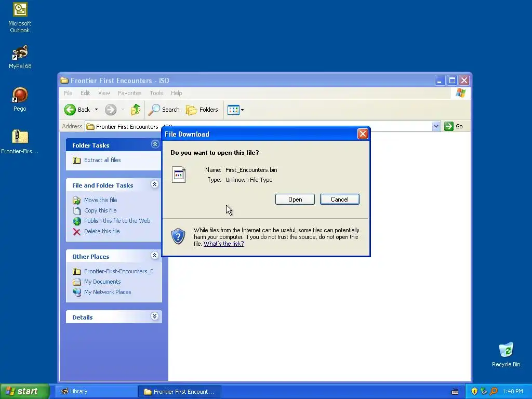Click the Copy this file icon
Viewport: 532px width, 399px height.
77,210
